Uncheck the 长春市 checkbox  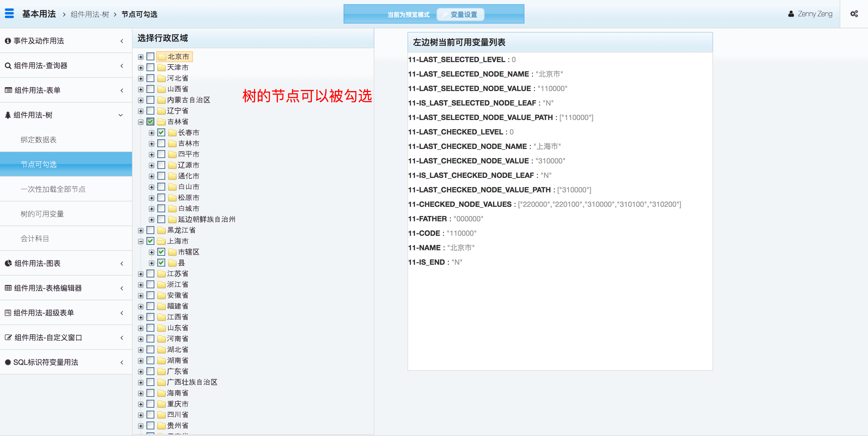[162, 133]
